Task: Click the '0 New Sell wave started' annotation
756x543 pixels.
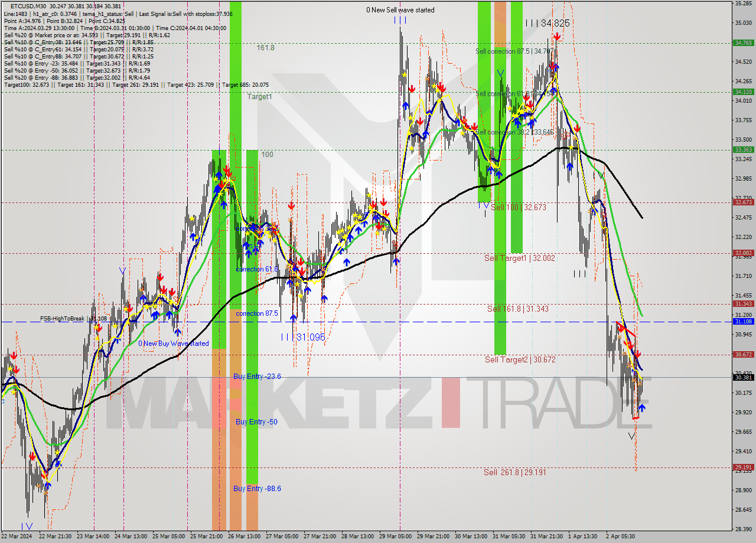Action: [400, 10]
